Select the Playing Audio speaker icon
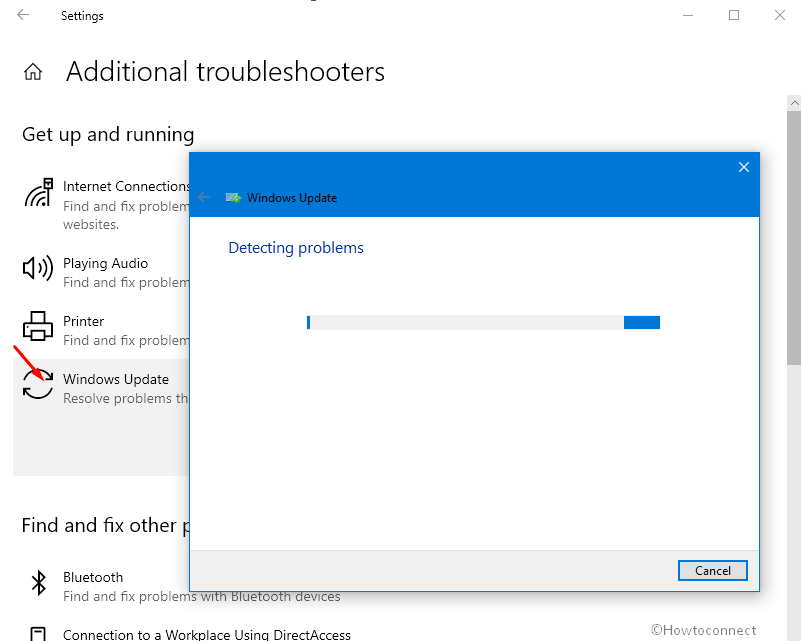This screenshot has width=801, height=641. (x=38, y=268)
